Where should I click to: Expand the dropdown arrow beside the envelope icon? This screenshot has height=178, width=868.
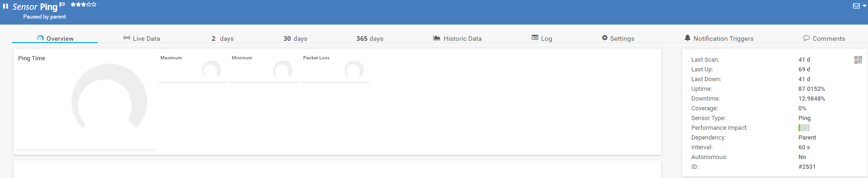coord(864,6)
